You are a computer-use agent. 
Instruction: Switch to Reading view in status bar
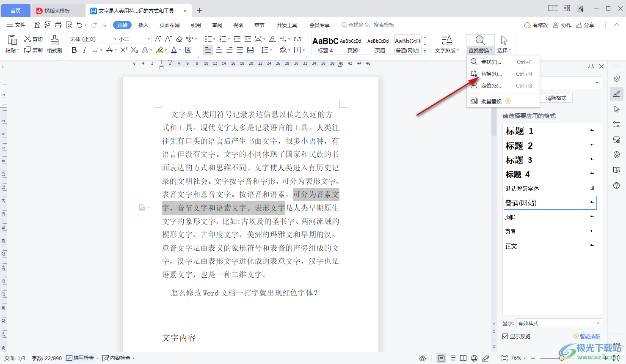(463, 358)
